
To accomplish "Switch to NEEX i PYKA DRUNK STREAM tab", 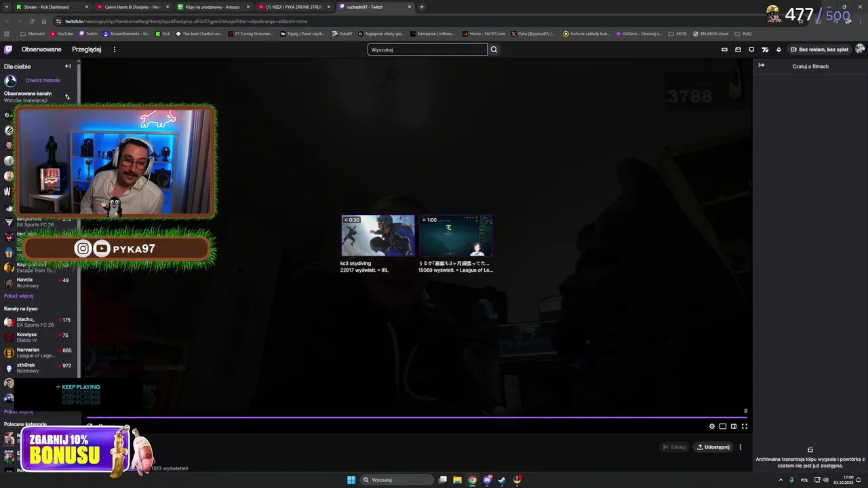I will click(294, 7).
